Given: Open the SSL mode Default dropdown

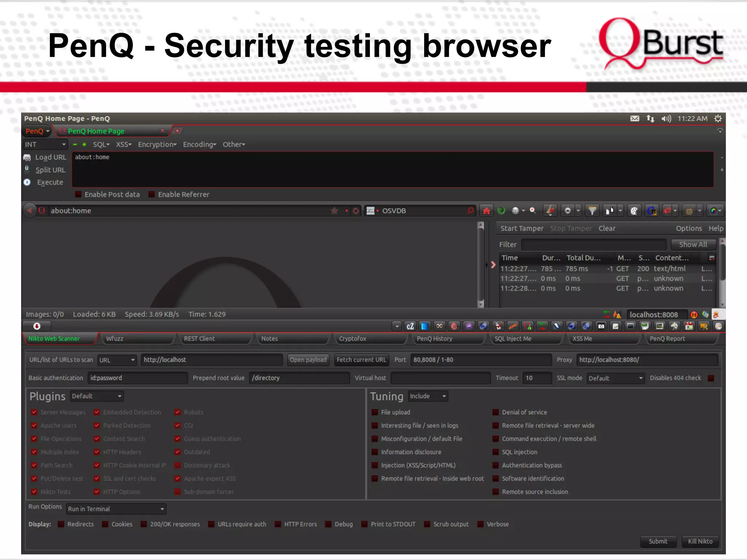Looking at the screenshot, I should click(x=616, y=378).
